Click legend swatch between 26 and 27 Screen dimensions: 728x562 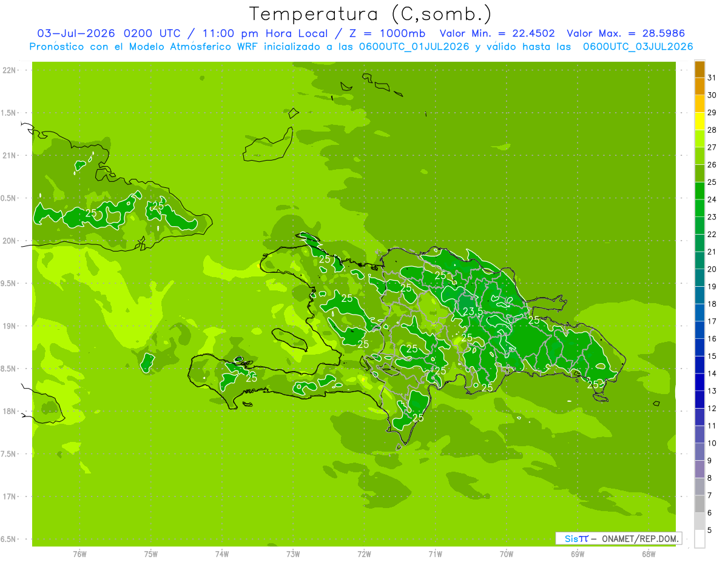tap(699, 156)
